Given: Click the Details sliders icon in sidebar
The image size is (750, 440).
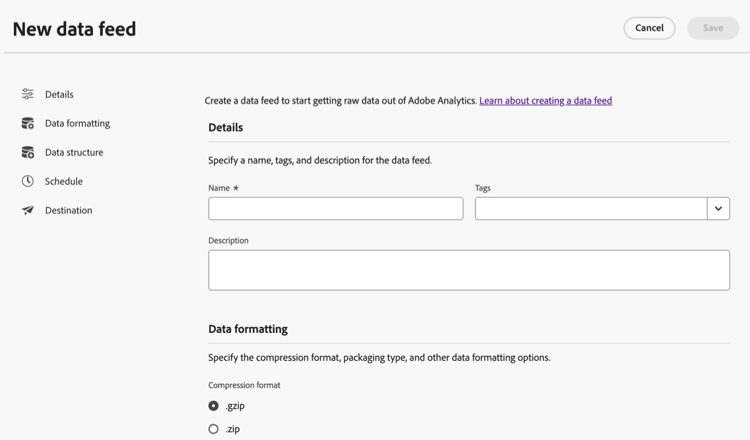Looking at the screenshot, I should point(28,94).
